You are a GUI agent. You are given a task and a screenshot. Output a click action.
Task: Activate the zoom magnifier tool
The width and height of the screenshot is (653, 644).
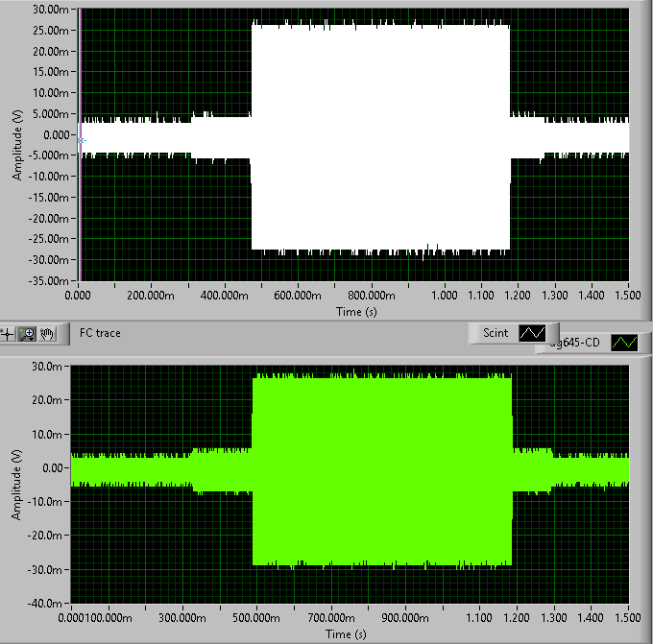pyautogui.click(x=28, y=334)
